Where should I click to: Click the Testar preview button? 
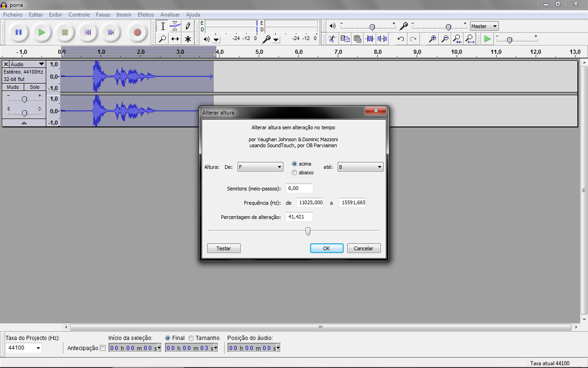224,248
